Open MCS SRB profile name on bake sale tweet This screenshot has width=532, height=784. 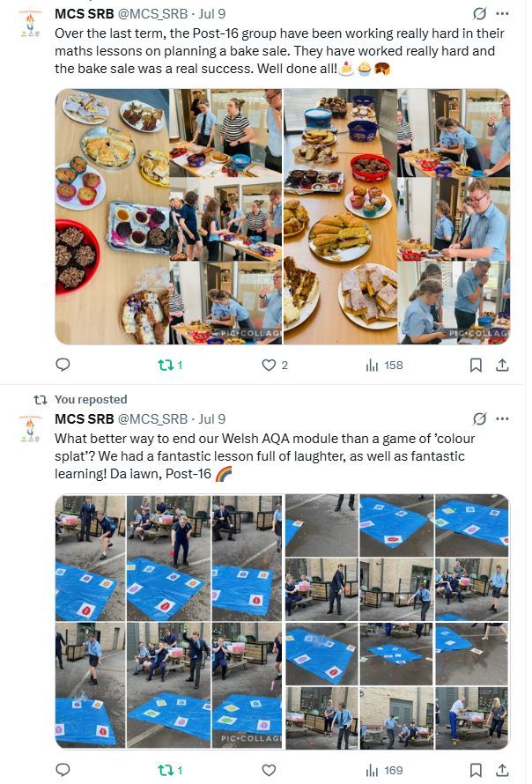(85, 13)
